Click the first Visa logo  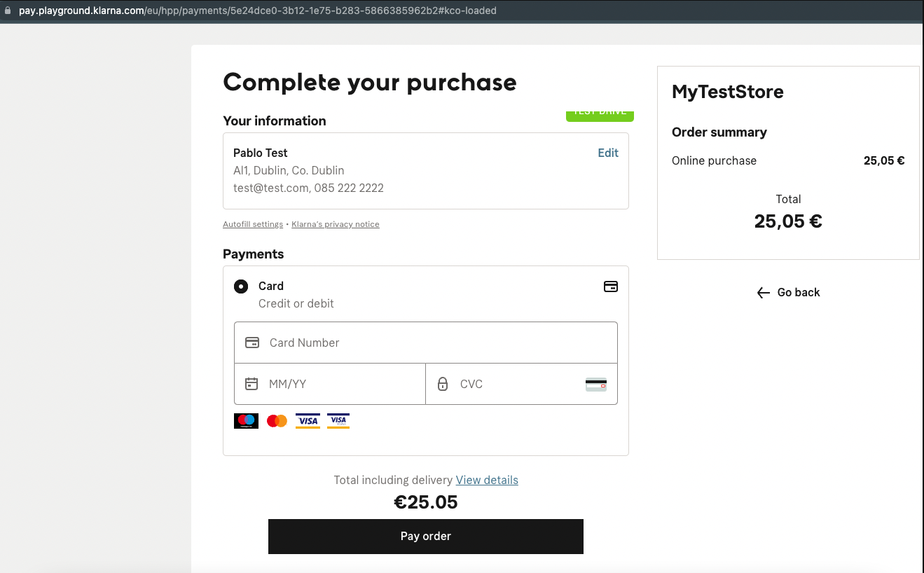[308, 421]
